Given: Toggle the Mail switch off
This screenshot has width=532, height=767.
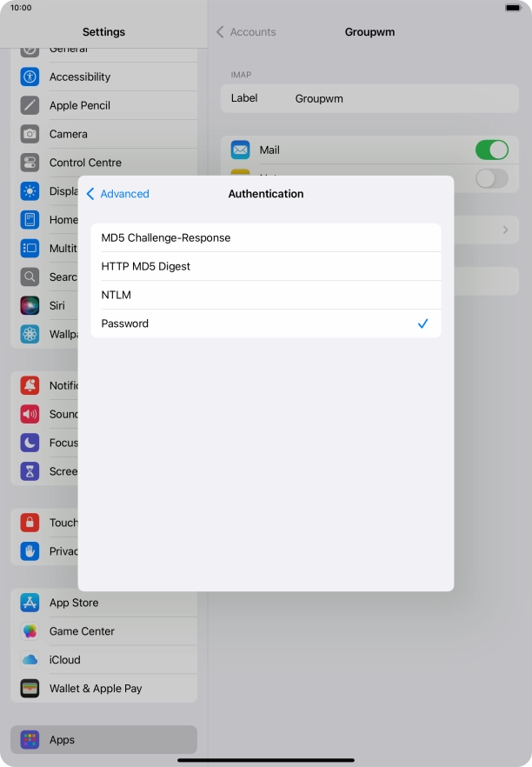Looking at the screenshot, I should (x=491, y=150).
